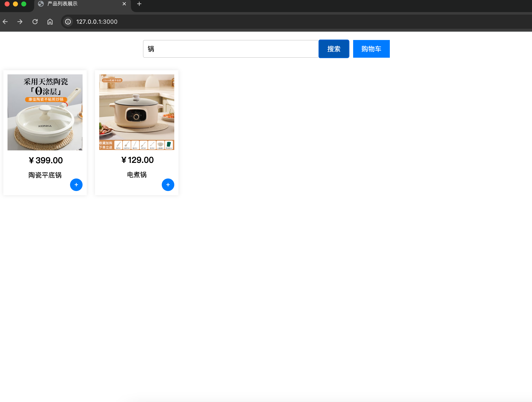Viewport: 532px width, 402px height.
Task: Click the 电煮锅 product name
Action: click(137, 175)
